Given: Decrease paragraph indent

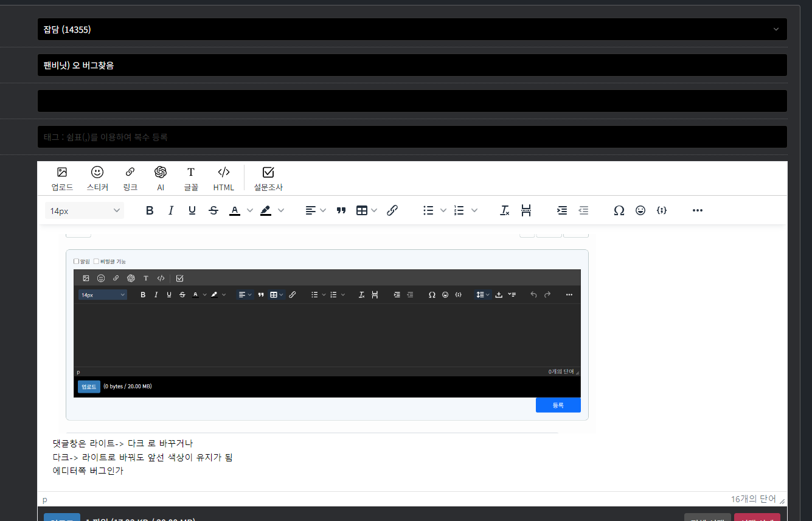Looking at the screenshot, I should [x=583, y=210].
